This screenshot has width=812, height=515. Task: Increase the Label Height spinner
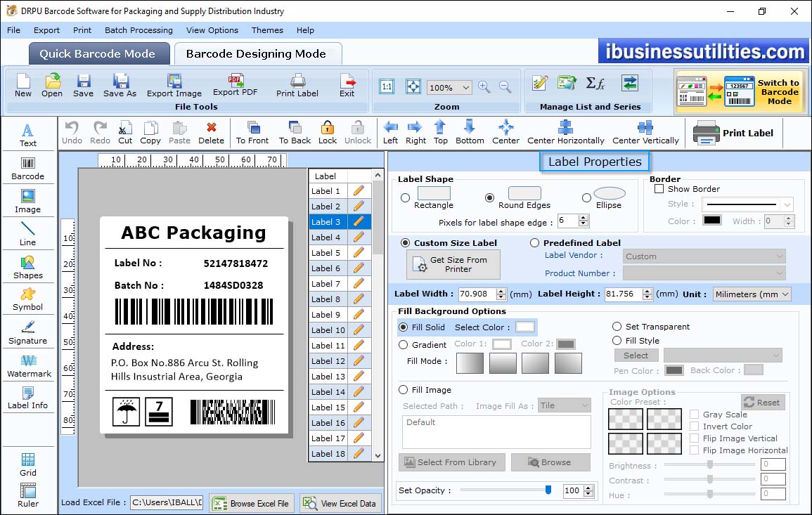(647, 291)
